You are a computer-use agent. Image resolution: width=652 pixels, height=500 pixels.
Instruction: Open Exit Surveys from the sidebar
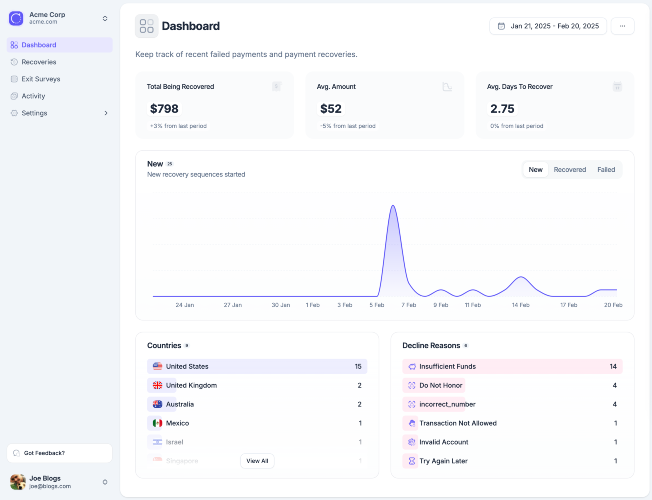point(41,79)
